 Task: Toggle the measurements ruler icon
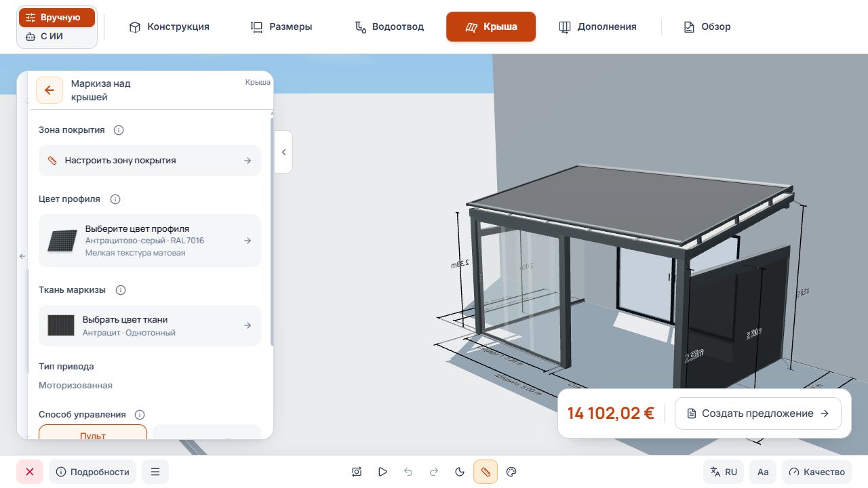pos(486,472)
